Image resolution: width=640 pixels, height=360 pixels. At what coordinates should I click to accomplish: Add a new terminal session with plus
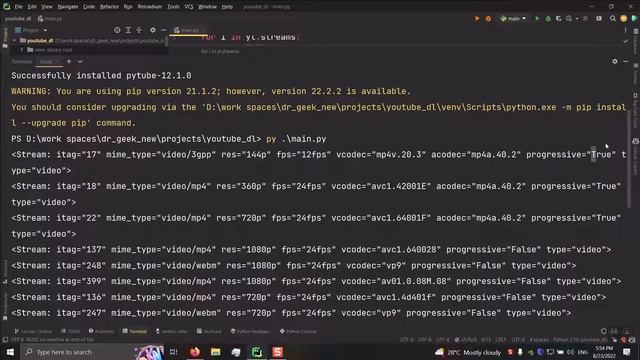(69, 62)
